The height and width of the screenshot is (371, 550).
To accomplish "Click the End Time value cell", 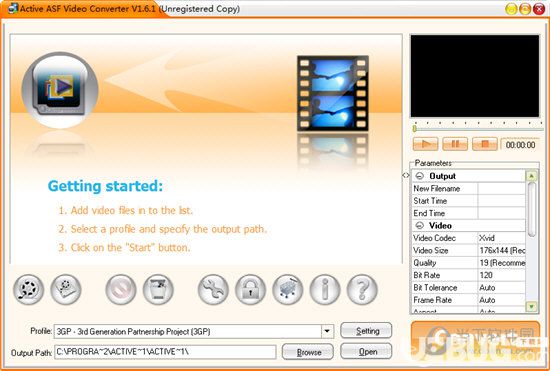I will [502, 213].
